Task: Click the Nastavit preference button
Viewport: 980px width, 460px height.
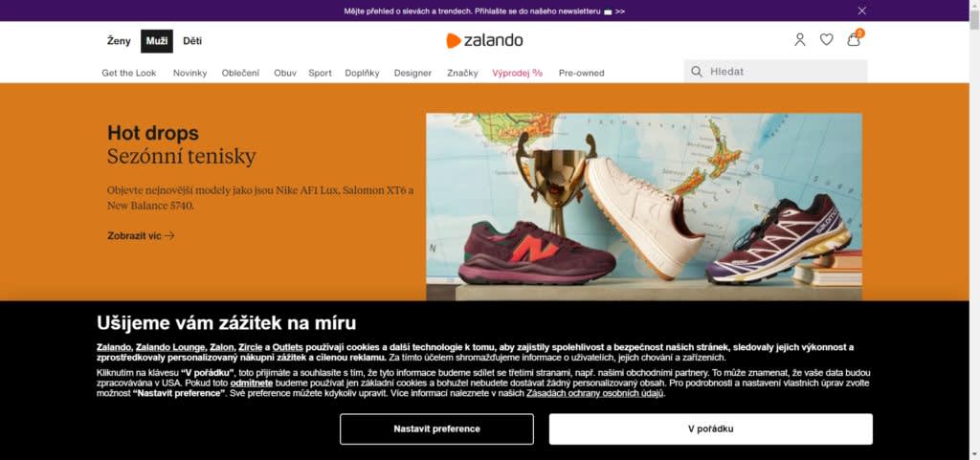Action: coord(436,428)
